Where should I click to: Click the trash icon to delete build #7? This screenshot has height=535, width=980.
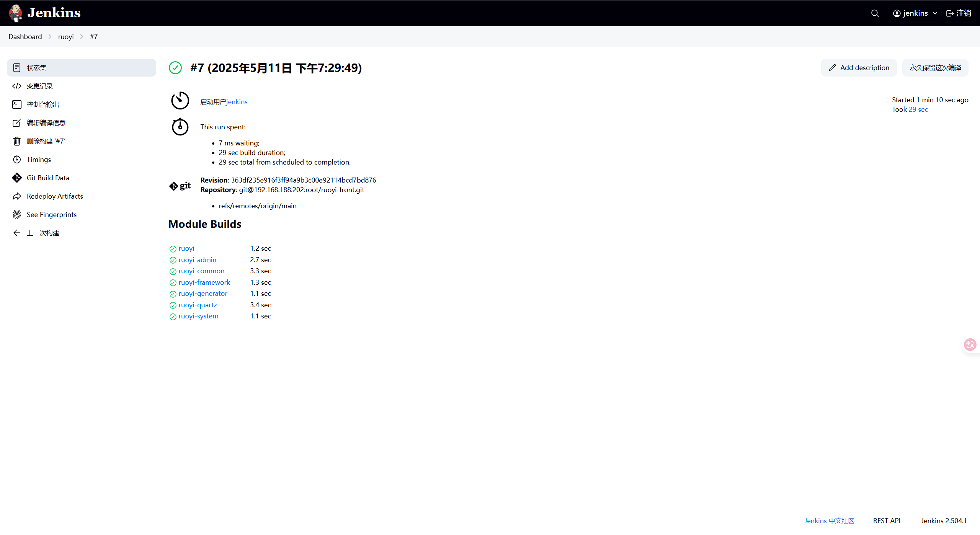tap(17, 141)
